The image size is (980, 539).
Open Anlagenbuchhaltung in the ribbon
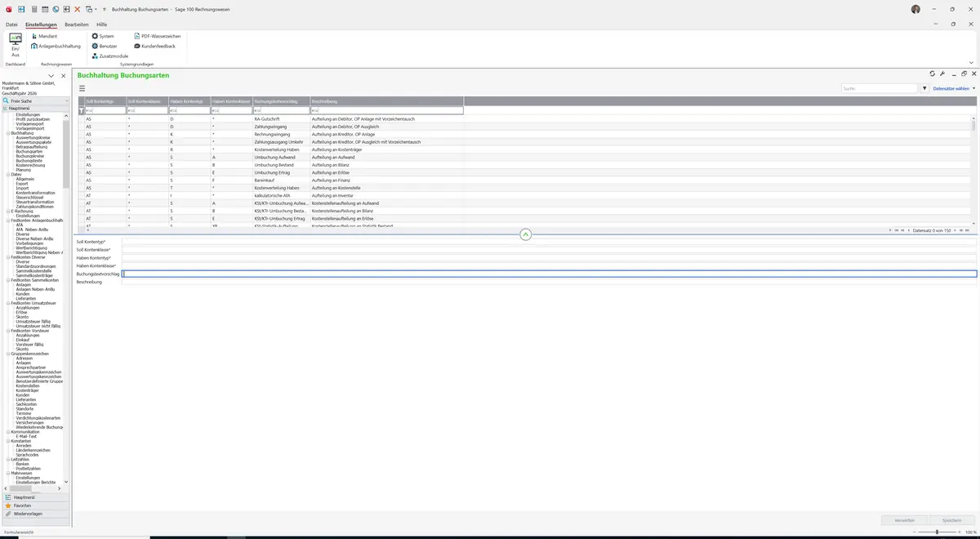pos(56,46)
